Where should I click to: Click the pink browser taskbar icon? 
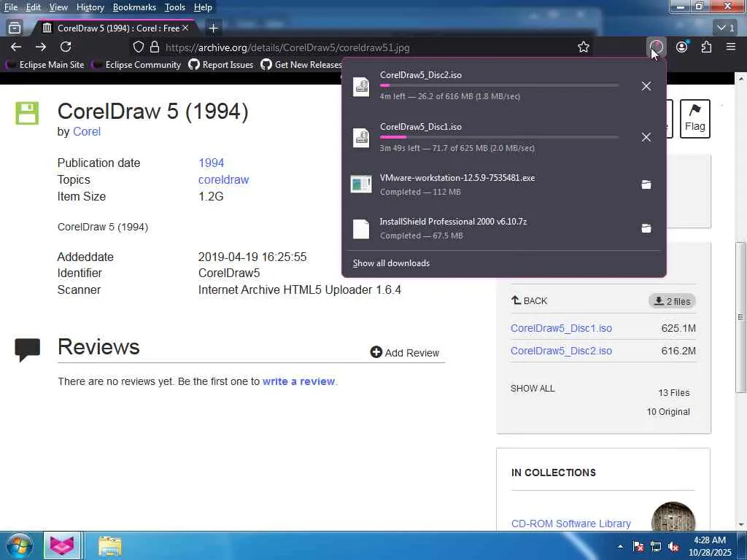pyautogui.click(x=62, y=546)
